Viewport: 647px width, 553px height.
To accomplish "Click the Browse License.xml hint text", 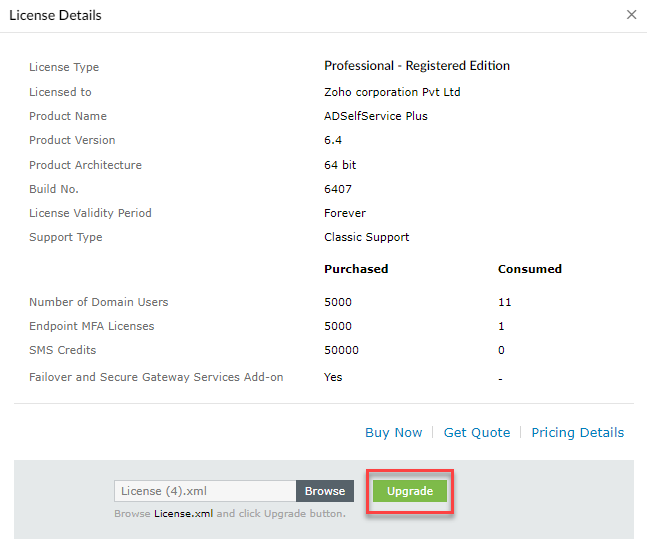I will click(x=230, y=513).
